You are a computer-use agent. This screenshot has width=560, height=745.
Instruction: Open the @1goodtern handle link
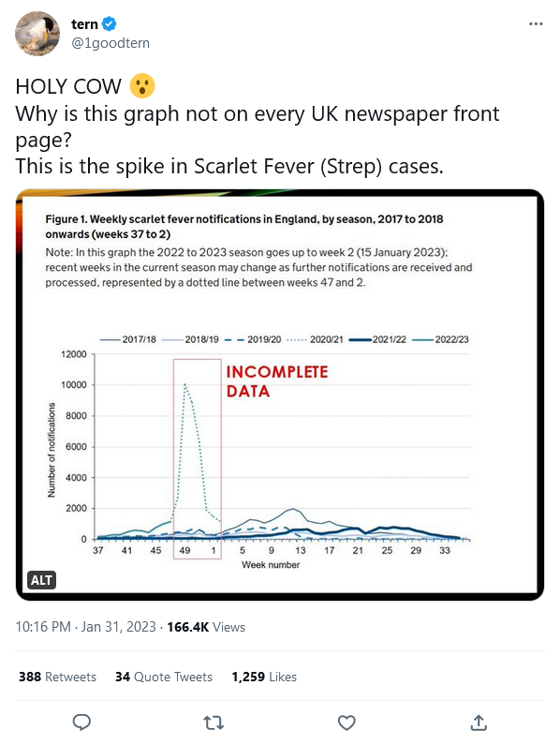[111, 43]
